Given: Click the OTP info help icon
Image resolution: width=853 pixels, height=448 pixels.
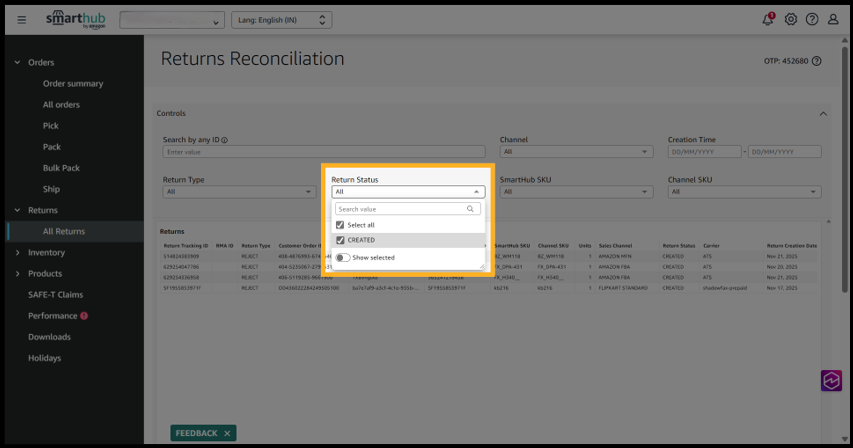Looking at the screenshot, I should pos(817,61).
